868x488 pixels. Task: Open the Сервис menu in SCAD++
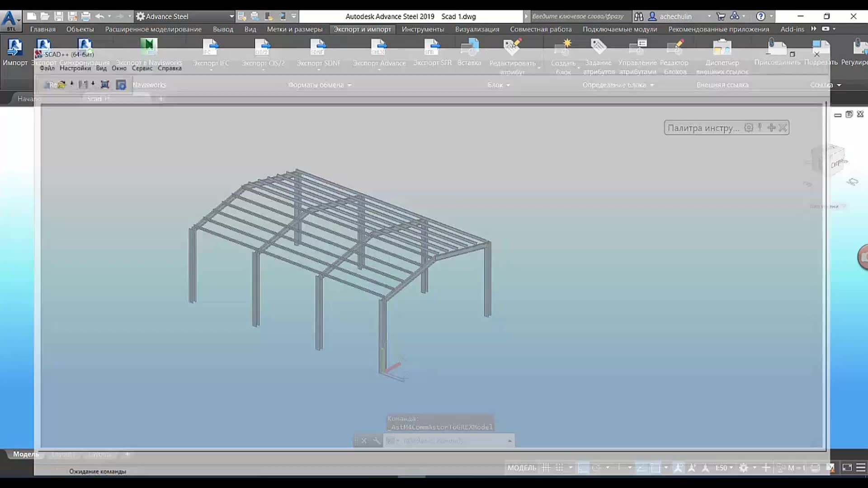pos(142,68)
